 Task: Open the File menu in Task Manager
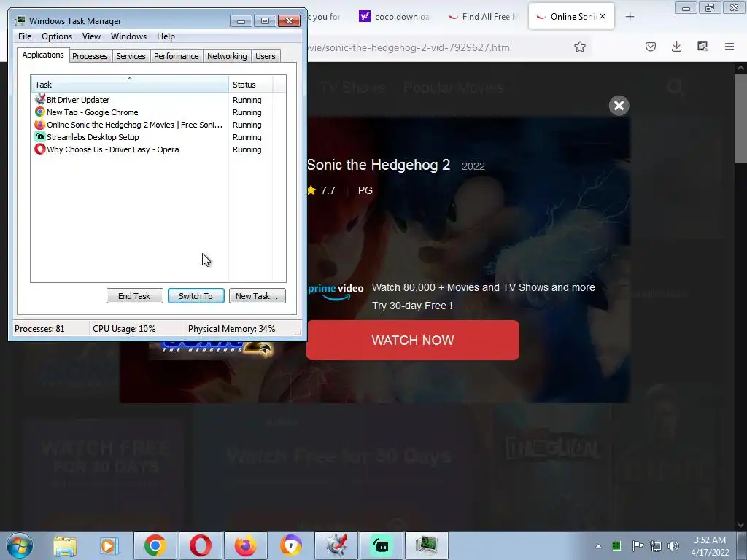(25, 36)
